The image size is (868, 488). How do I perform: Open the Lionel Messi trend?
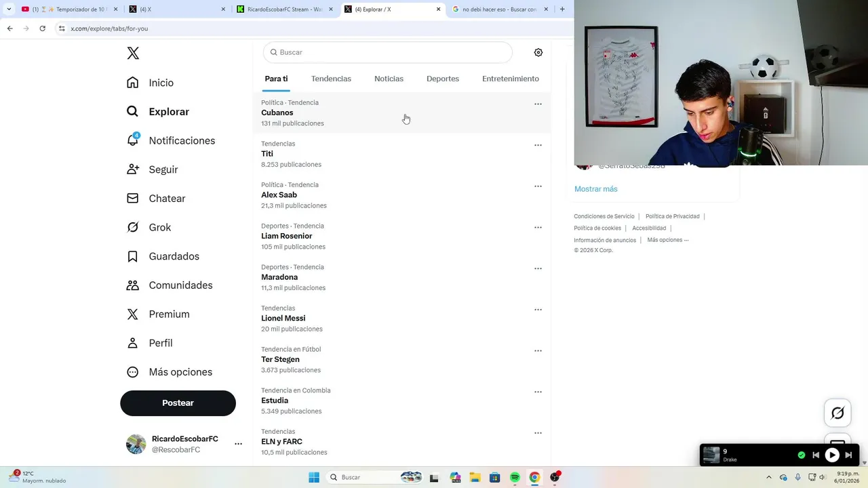402,319
